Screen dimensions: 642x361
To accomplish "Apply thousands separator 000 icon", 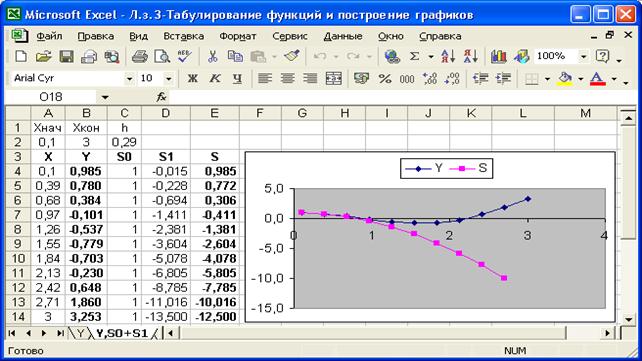I will click(x=407, y=78).
